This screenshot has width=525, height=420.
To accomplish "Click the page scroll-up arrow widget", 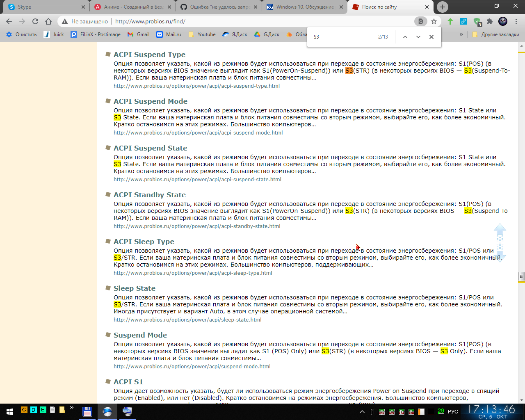I will pyautogui.click(x=500, y=232).
